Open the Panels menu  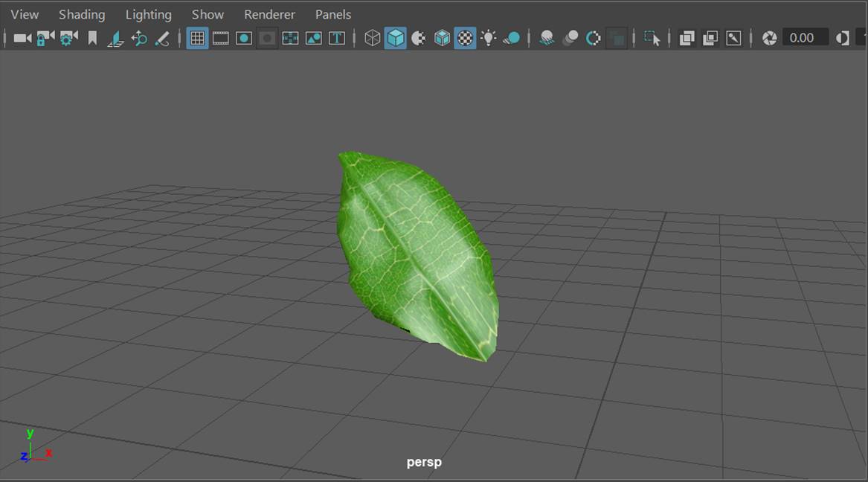333,14
